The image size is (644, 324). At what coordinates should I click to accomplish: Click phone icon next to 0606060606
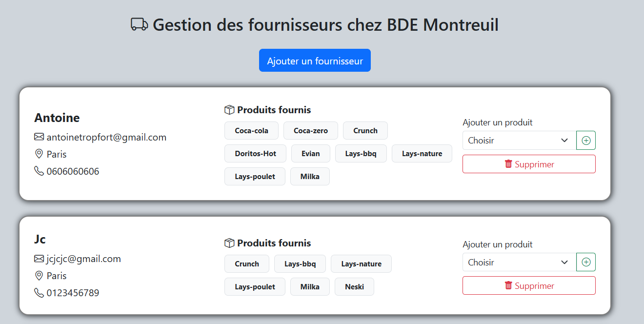pos(39,171)
